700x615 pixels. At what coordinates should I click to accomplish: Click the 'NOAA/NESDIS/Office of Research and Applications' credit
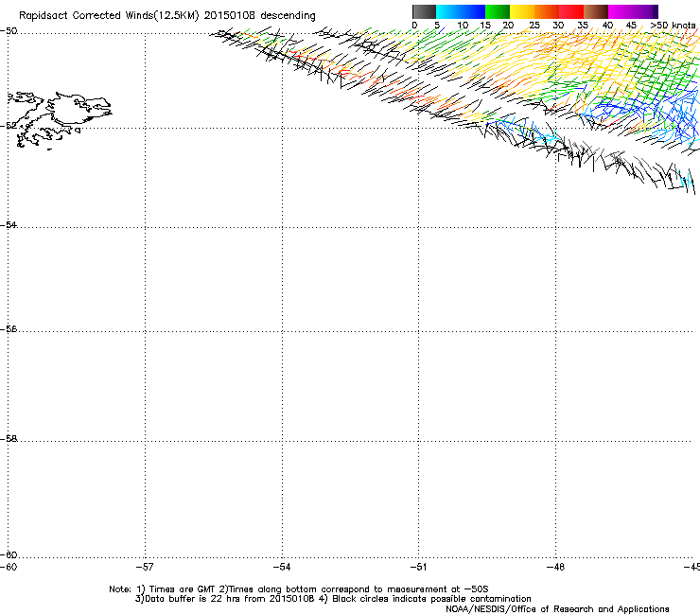[x=557, y=609]
